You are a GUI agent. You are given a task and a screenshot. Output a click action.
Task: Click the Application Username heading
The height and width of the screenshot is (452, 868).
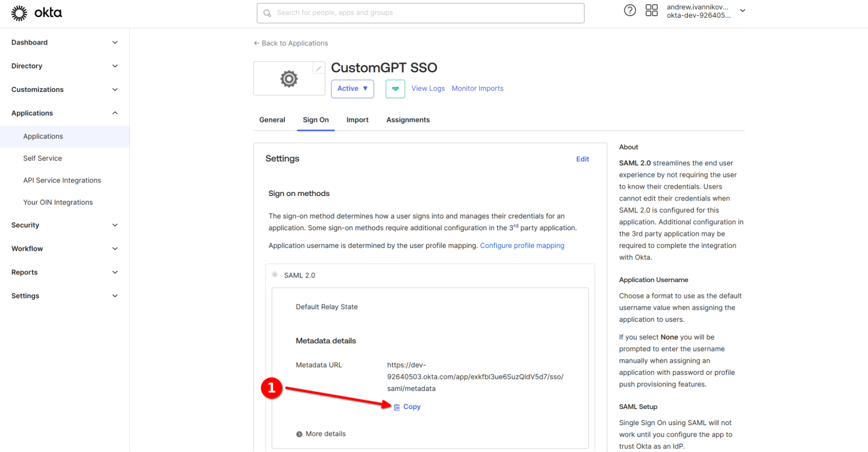click(653, 280)
